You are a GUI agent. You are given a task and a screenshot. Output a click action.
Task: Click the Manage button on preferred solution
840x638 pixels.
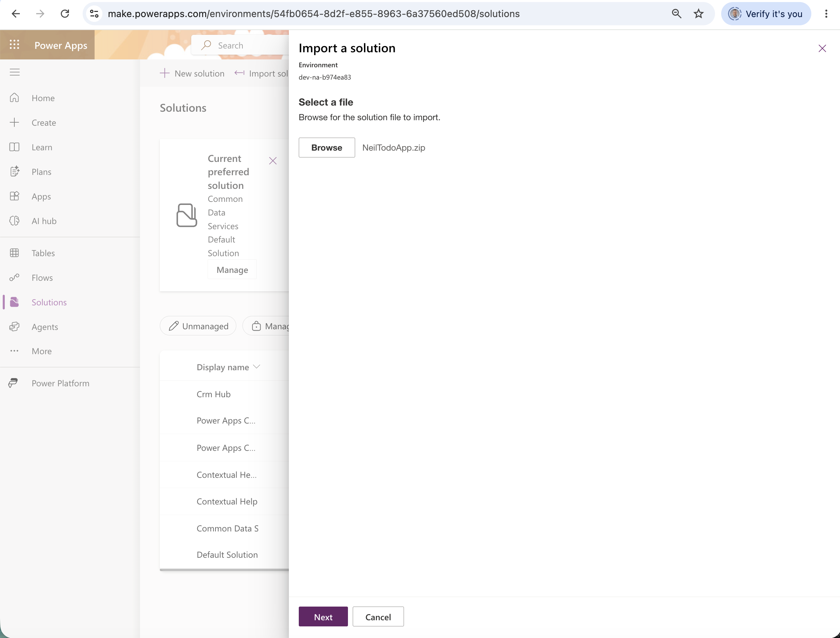coord(232,269)
